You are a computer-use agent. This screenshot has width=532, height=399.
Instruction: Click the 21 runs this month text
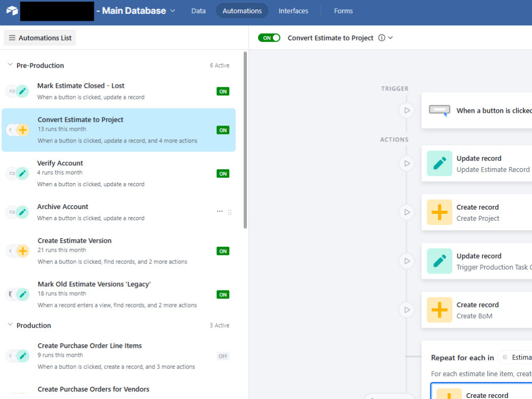coord(62,250)
